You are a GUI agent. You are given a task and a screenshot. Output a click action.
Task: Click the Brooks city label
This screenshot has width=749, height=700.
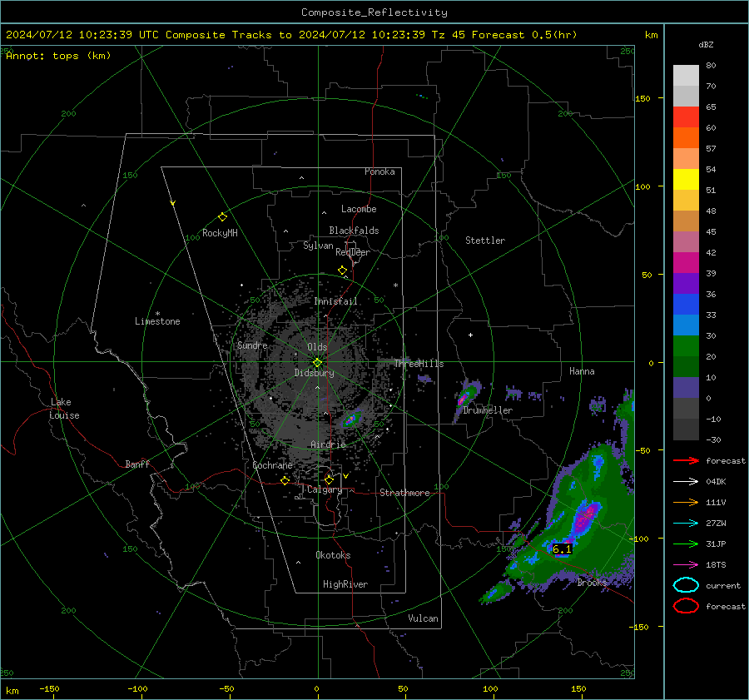click(592, 583)
